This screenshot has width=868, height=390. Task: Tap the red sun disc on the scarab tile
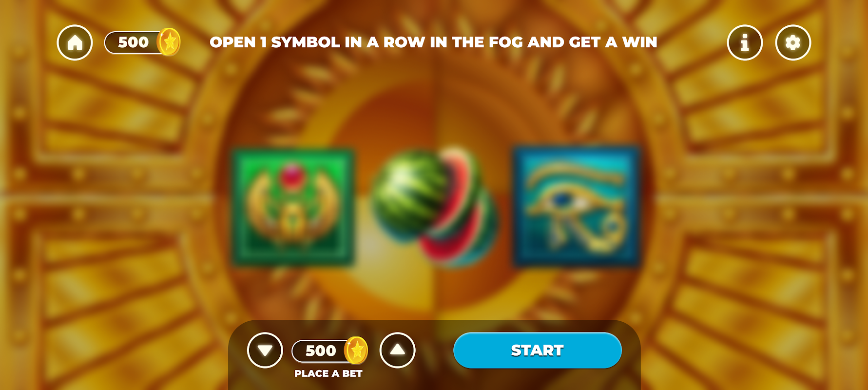point(292,176)
